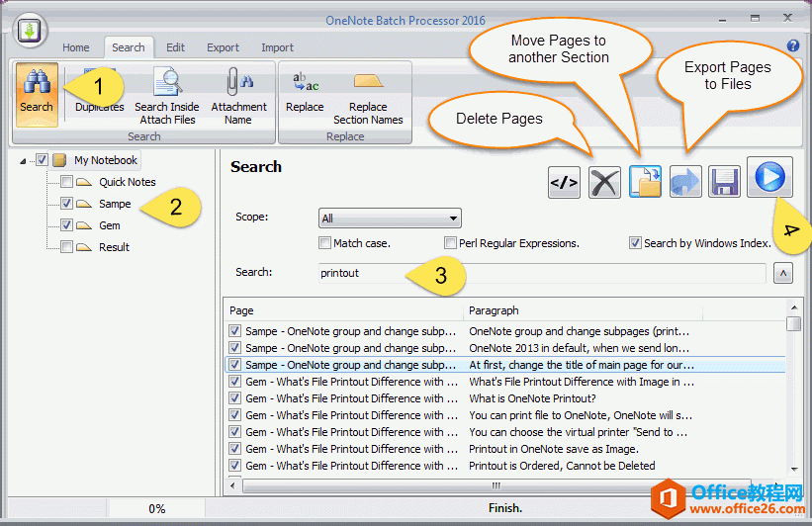Viewport: 812px width, 526px height.
Task: Click the horizontal scroll left arrow
Action: coord(232,485)
